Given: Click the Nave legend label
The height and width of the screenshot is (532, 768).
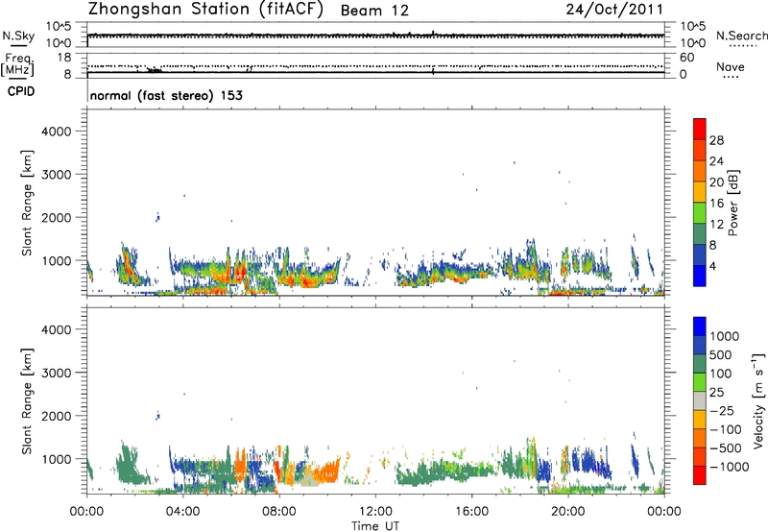Looking at the screenshot, I should [x=731, y=66].
